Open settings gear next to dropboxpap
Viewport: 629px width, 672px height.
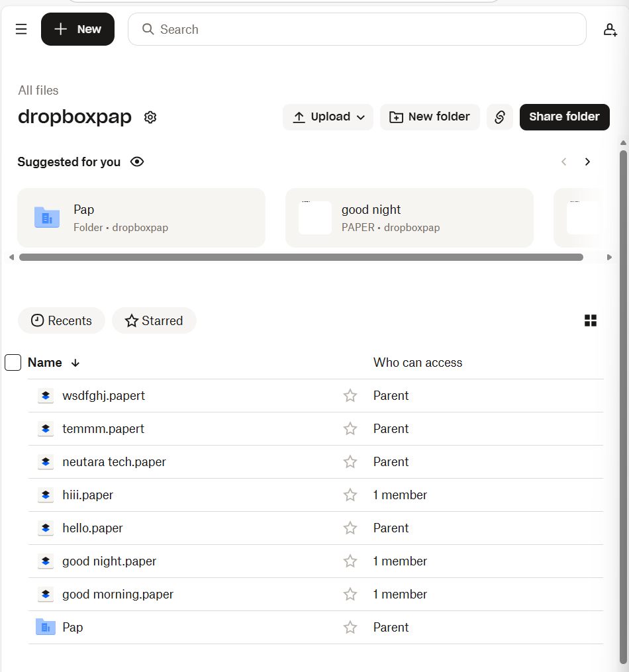pos(150,117)
